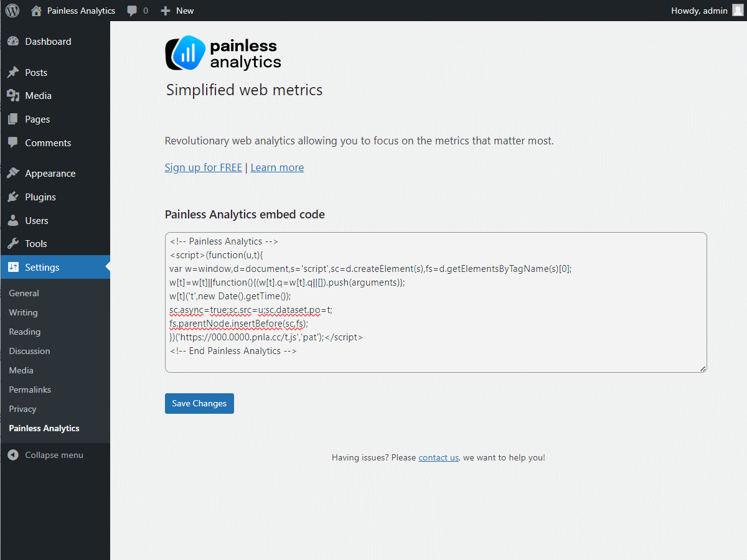Image resolution: width=747 pixels, height=560 pixels.
Task: Click the Sign up for FREE link
Action: click(x=203, y=168)
